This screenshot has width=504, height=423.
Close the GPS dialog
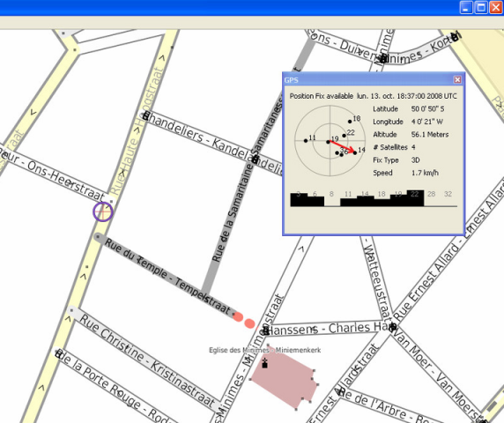tap(457, 79)
